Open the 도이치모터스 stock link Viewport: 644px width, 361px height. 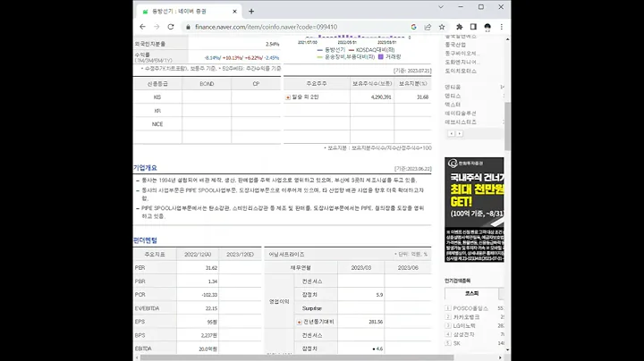(x=461, y=71)
